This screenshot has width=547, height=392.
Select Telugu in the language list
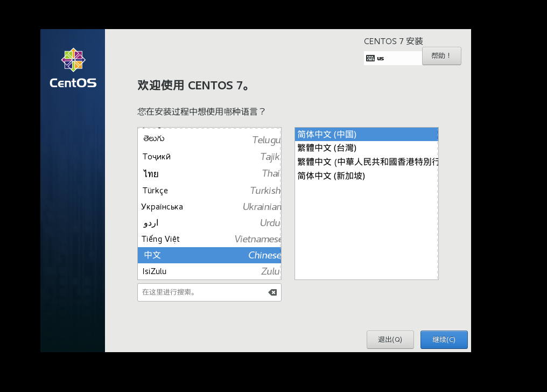[x=209, y=139]
